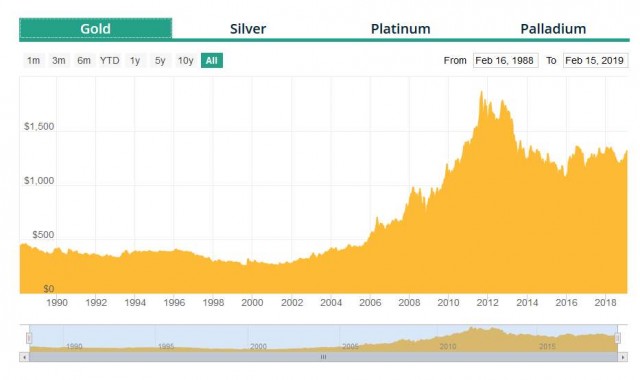The width and height of the screenshot is (640, 380).
Task: Select the 6m range button
Action: pos(84,60)
